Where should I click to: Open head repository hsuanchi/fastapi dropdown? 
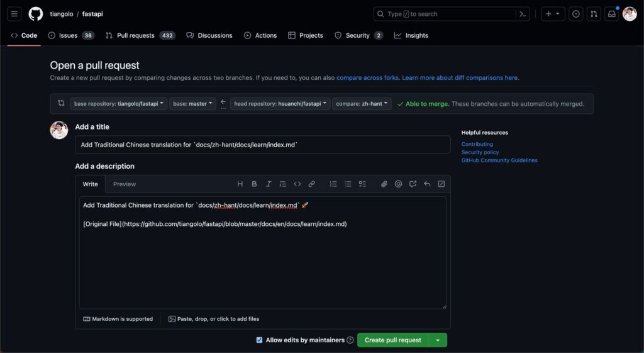[280, 104]
